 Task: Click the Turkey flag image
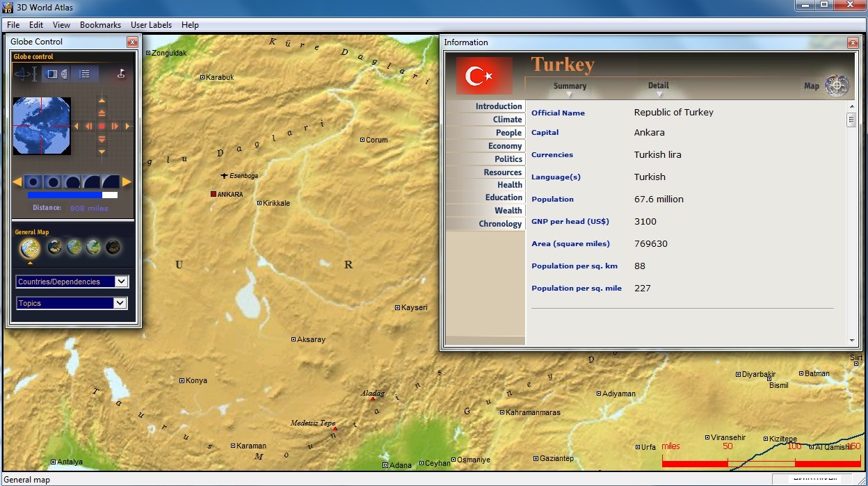pos(484,75)
